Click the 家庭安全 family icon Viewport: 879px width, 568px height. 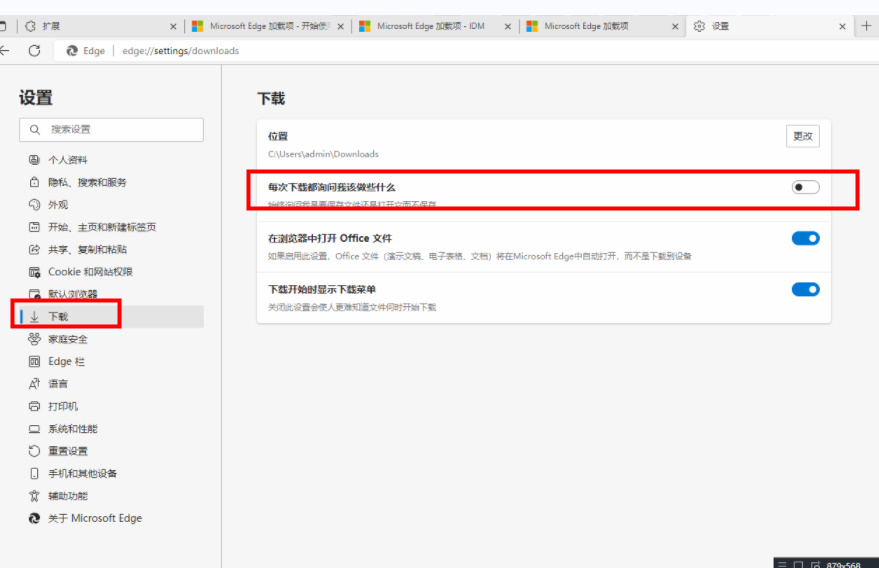point(35,339)
